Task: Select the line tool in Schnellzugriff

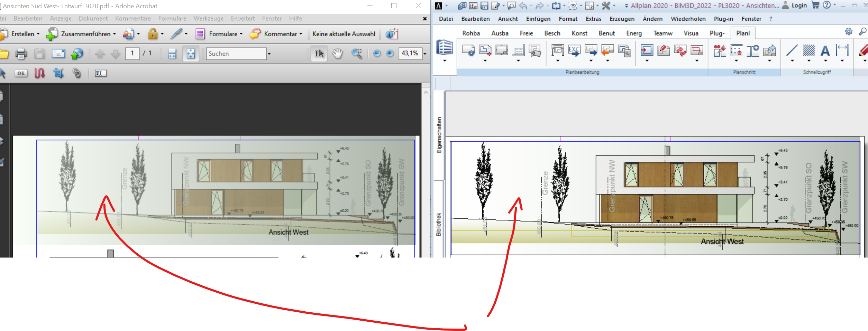Action: click(792, 51)
